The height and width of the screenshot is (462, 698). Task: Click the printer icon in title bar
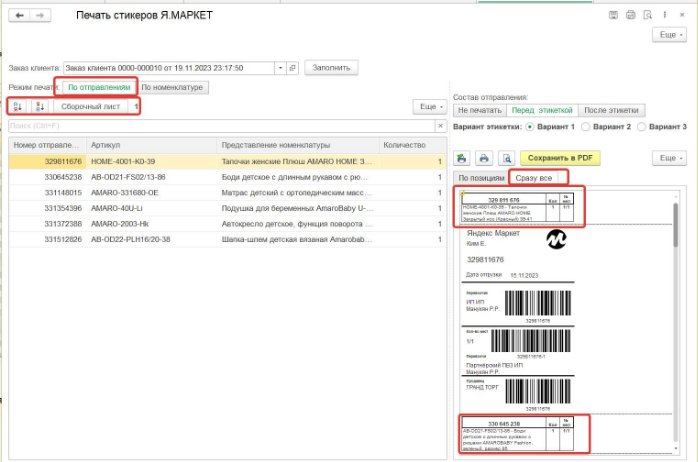coord(631,16)
